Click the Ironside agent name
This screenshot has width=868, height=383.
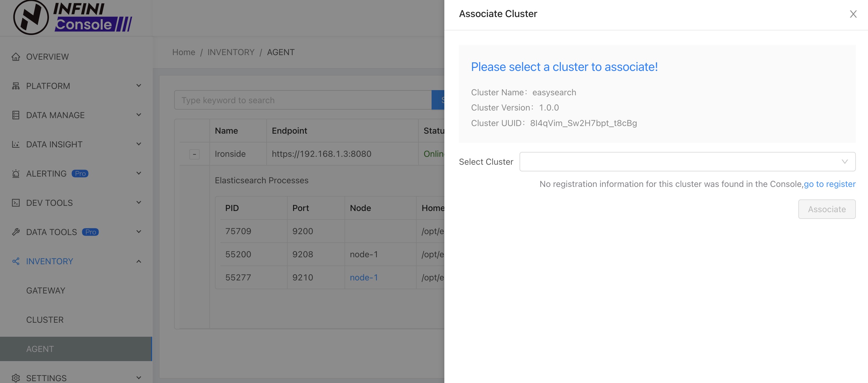pos(230,154)
